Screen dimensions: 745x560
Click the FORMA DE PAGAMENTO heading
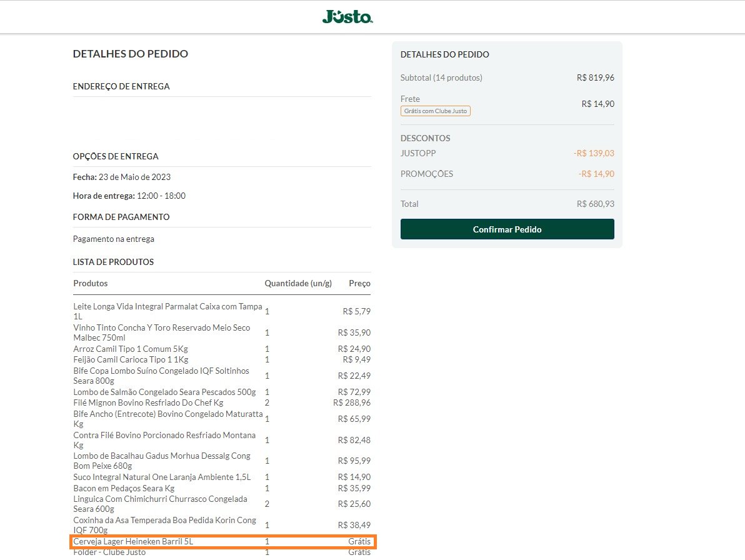(x=121, y=217)
